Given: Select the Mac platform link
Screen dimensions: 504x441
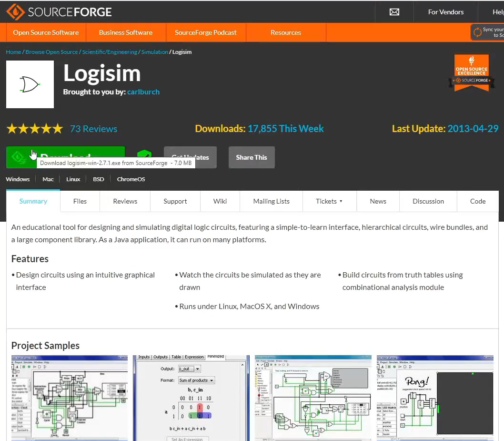Looking at the screenshot, I should click(48, 179).
